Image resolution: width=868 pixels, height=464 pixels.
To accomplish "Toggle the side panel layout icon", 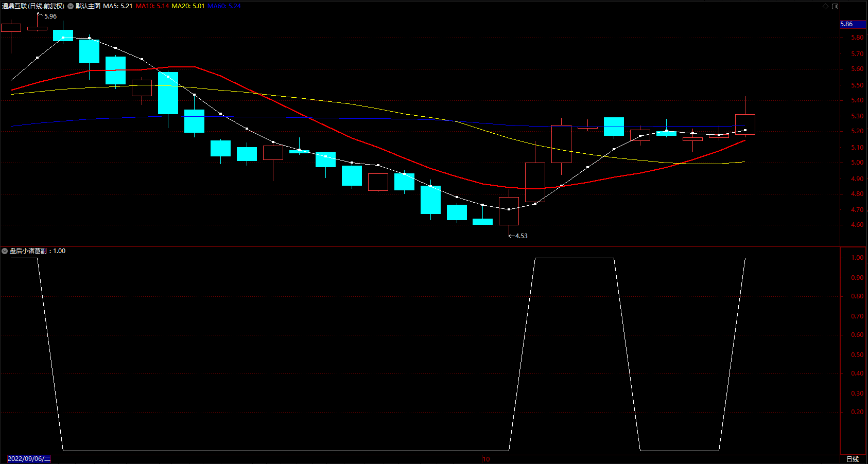I will point(835,6).
